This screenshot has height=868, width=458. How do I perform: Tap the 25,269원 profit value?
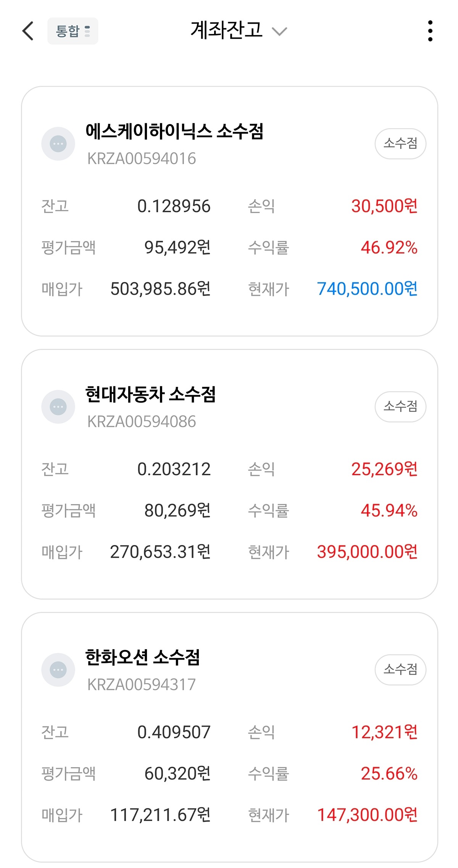[x=384, y=469]
